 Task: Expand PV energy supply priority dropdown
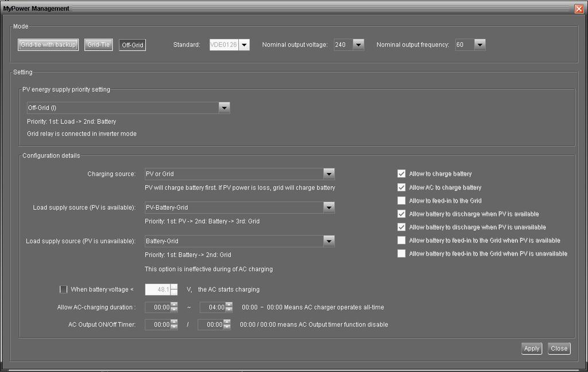pos(225,108)
